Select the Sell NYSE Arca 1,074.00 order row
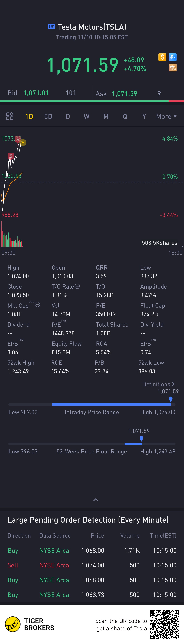Image resolution: width=184 pixels, height=644 pixels. [92, 565]
